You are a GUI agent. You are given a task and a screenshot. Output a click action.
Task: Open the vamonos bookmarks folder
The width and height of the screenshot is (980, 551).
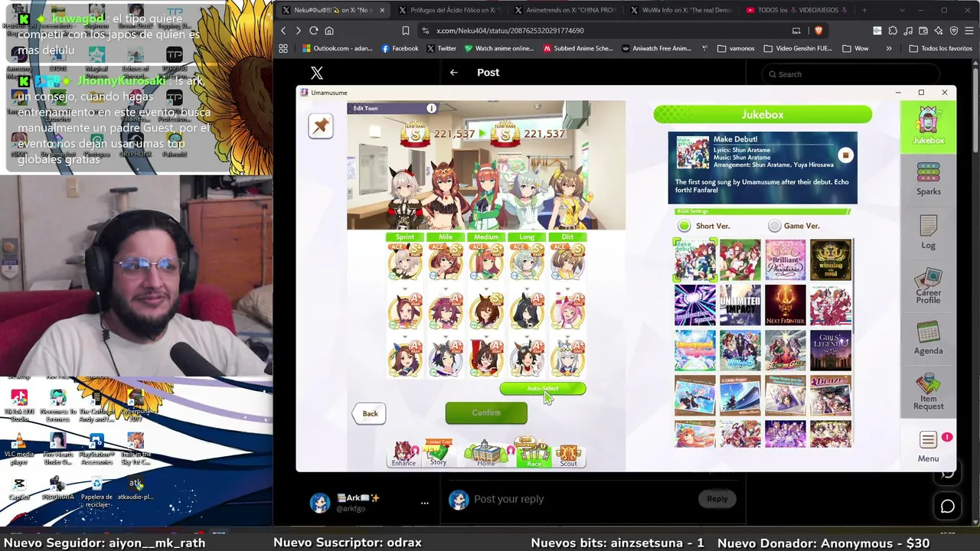736,48
